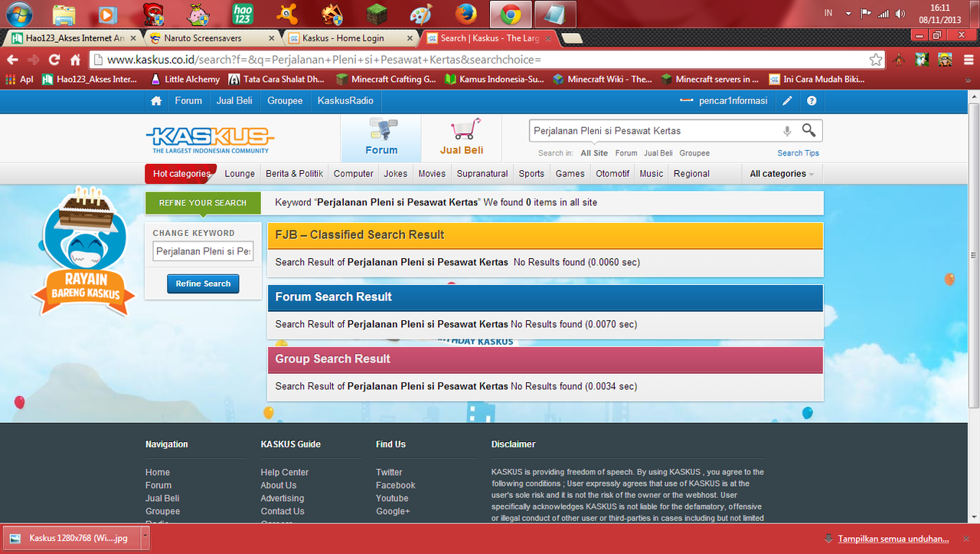Click the Help Center footer link

[284, 473]
